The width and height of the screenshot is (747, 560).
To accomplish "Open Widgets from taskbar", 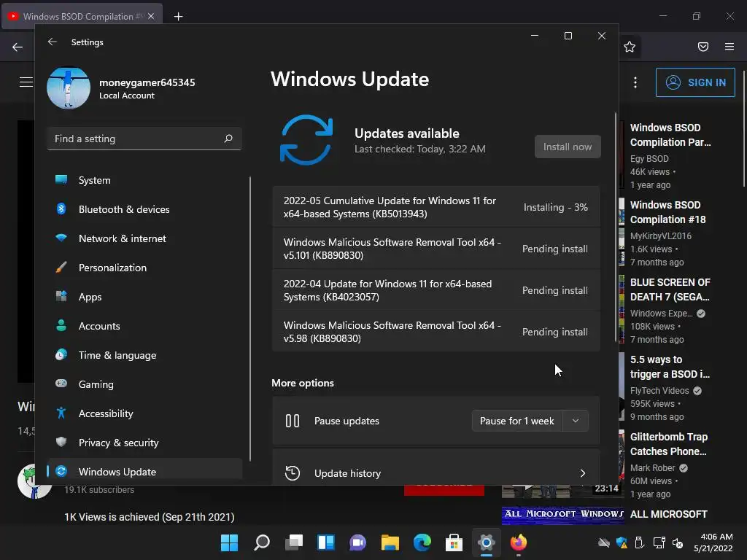I will (x=326, y=542).
